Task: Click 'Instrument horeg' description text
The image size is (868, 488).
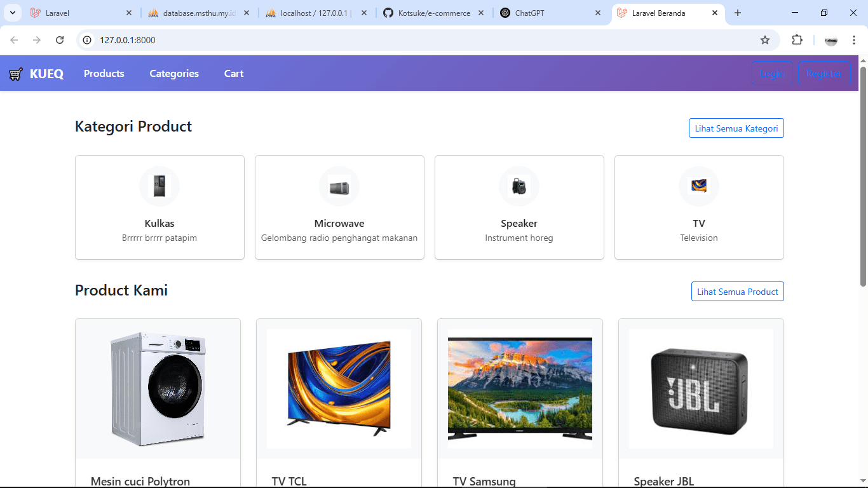Action: (x=519, y=238)
